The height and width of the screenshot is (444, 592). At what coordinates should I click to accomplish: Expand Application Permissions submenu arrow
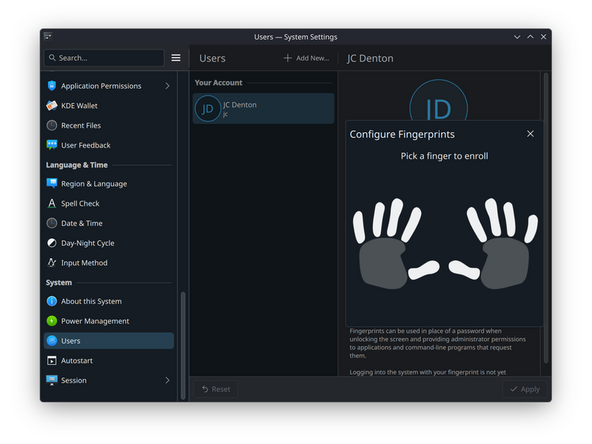coord(167,86)
